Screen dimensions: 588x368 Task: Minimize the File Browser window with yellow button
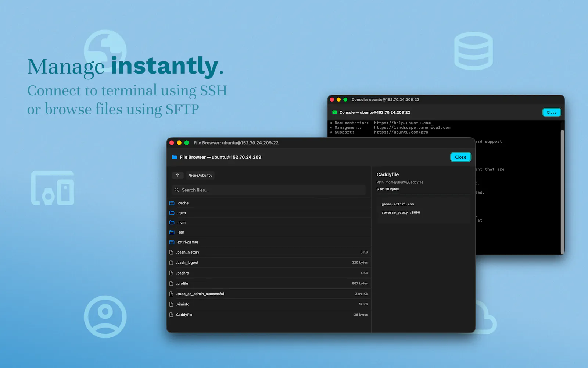point(179,143)
